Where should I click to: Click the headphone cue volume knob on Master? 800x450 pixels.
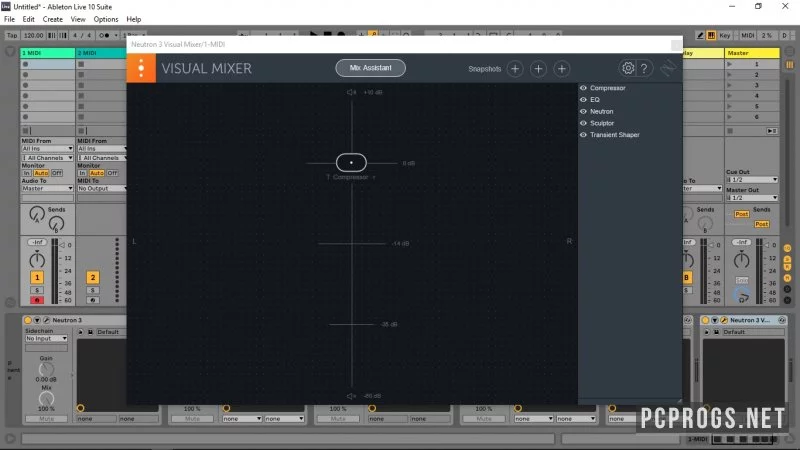742,294
